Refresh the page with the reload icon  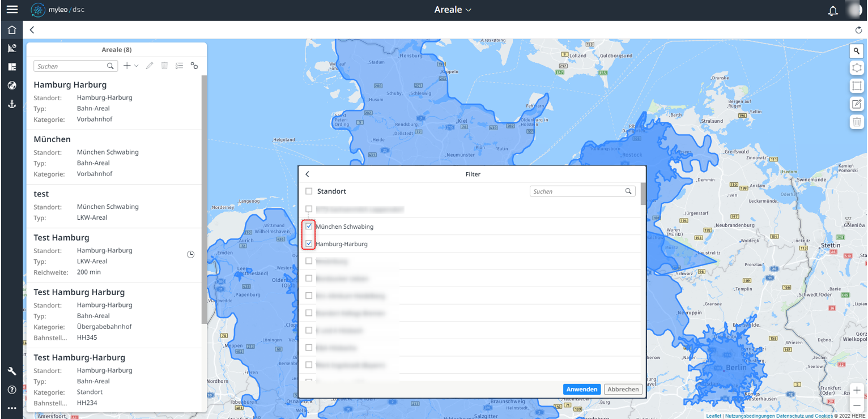859,30
